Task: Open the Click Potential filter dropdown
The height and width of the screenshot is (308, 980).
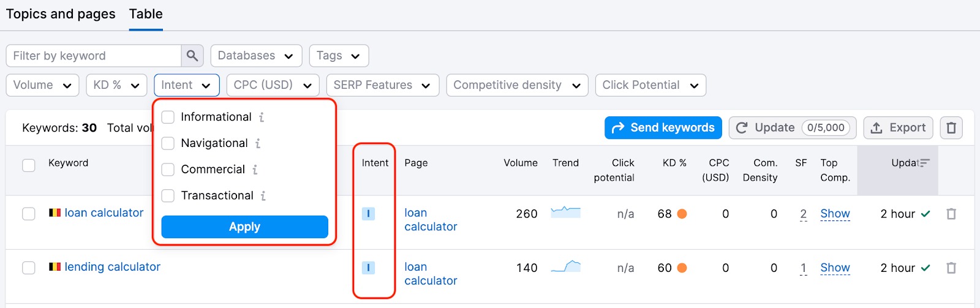Action: (x=650, y=85)
